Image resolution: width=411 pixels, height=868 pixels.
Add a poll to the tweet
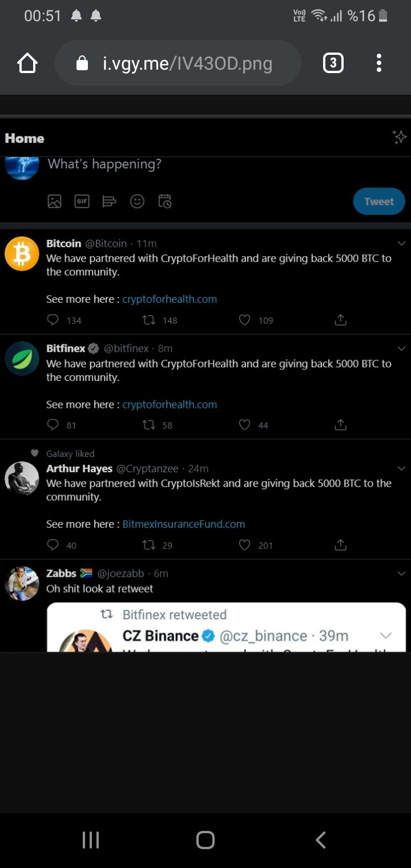[x=109, y=201]
